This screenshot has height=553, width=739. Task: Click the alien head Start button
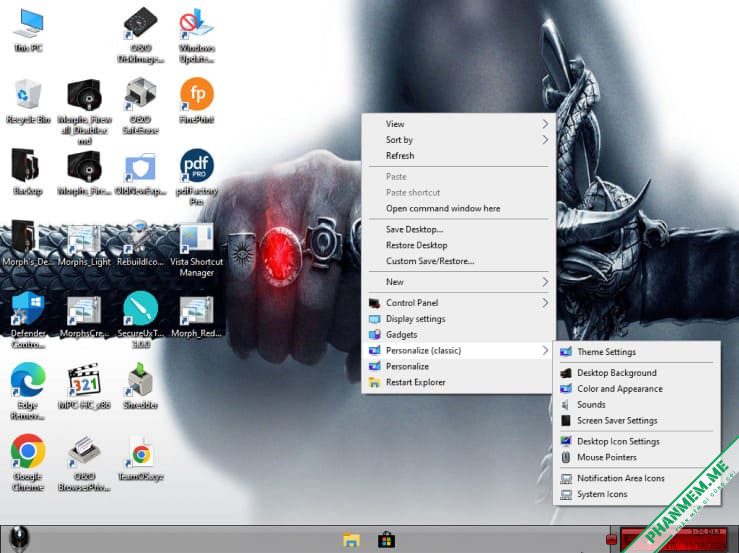click(19, 539)
